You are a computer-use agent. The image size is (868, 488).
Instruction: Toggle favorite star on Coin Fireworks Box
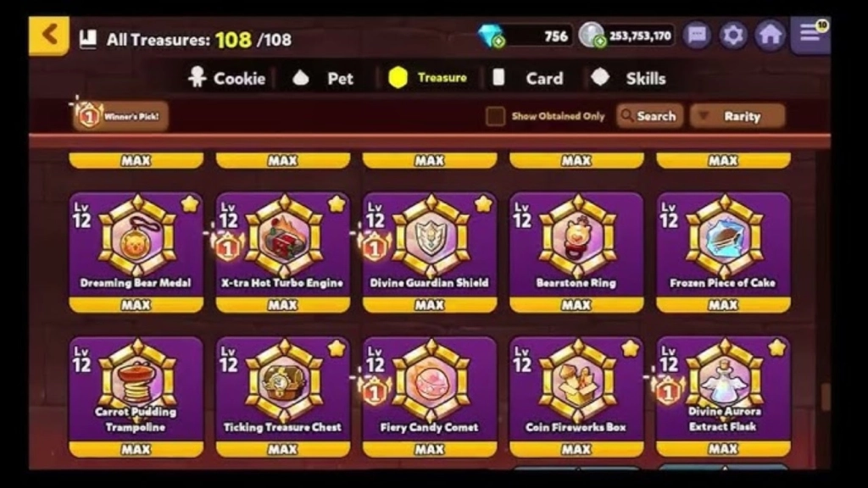(630, 348)
